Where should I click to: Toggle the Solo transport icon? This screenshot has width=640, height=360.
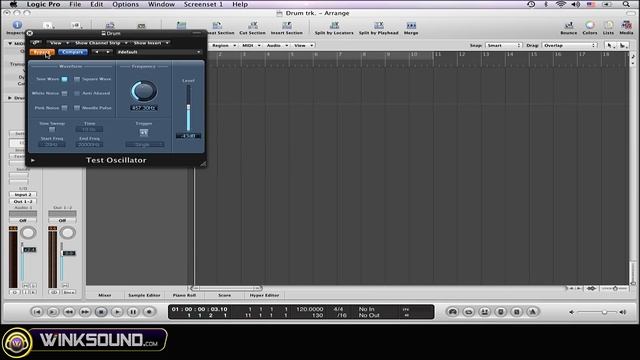pos(516,312)
